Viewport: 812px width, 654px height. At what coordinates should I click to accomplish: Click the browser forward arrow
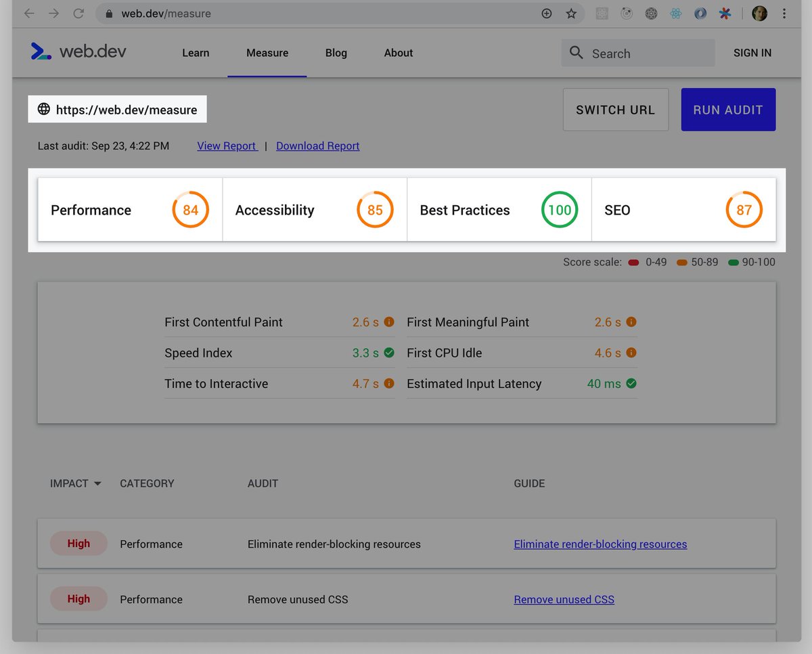pyautogui.click(x=53, y=14)
